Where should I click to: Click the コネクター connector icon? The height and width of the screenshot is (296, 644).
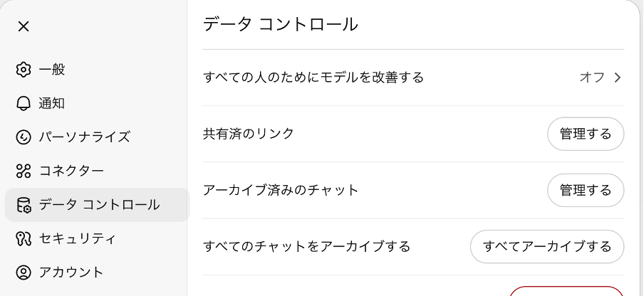point(24,171)
